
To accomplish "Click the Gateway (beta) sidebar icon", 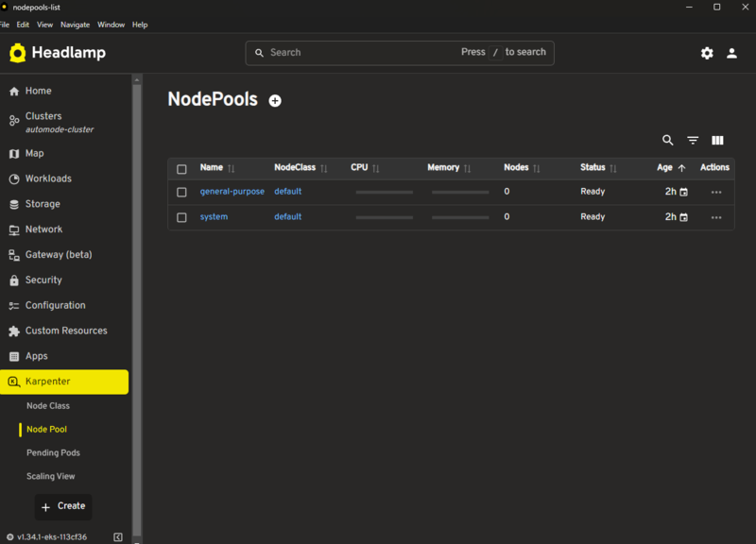I will tap(14, 255).
